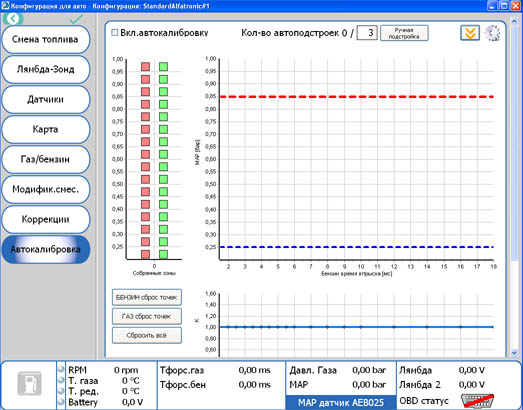This screenshot has height=410, width=523.
Task: Click the Бензин время впрыска axis label
Action: click(x=356, y=274)
